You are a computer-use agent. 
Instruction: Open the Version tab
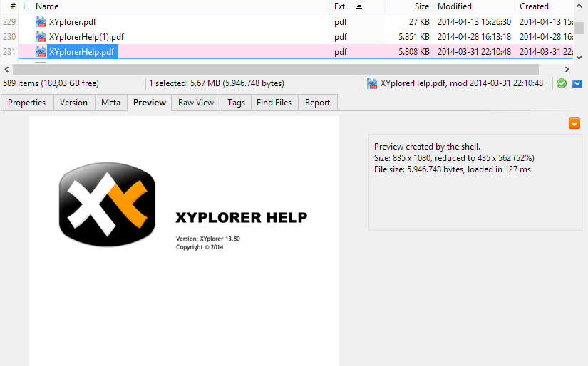[x=73, y=103]
